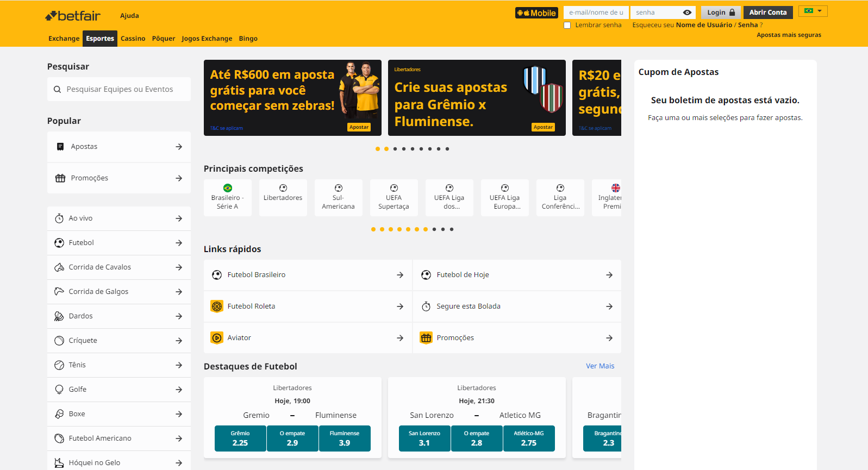
Task: Click the Futebol de Hoje ball icon
Action: tap(426, 275)
